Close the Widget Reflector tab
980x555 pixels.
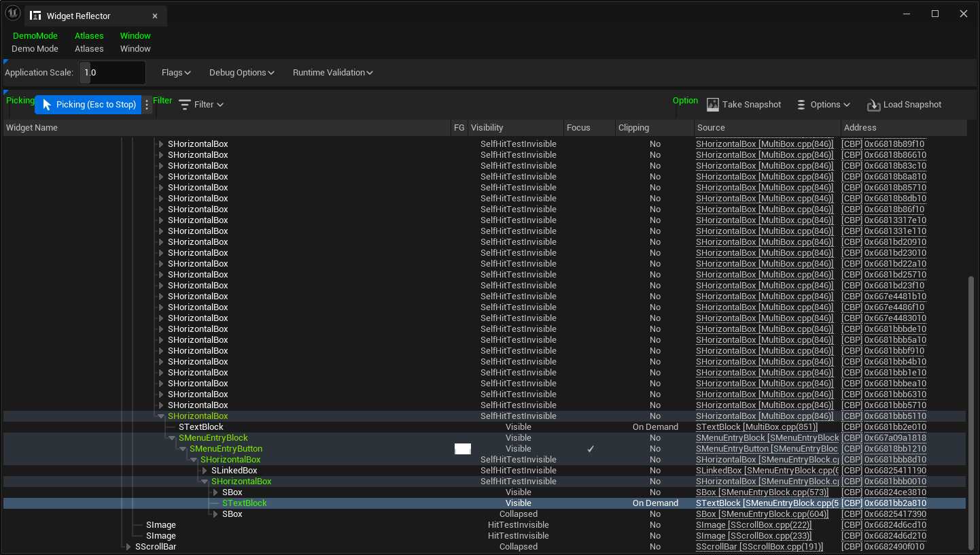[x=155, y=16]
